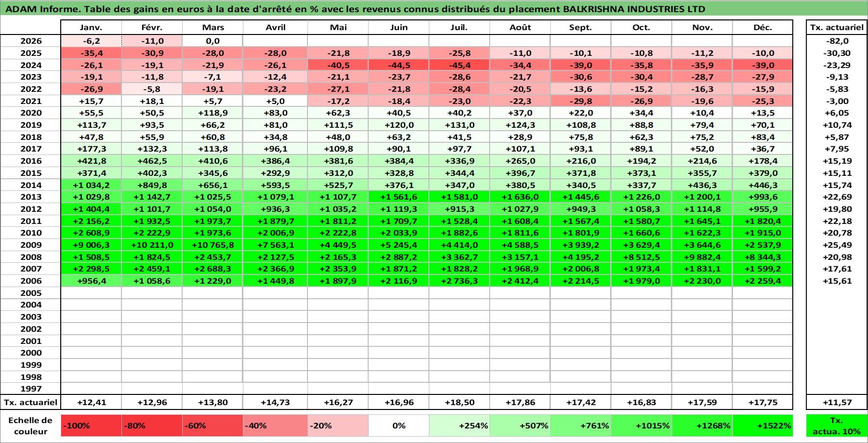Click the Tx. actuariel bottom row label
868x443 pixels.
pos(31,402)
